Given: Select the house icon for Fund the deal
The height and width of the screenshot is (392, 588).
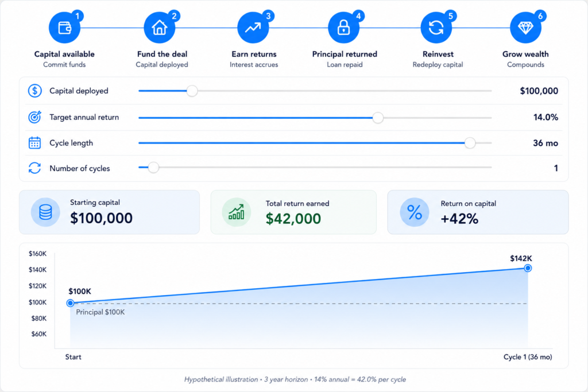Looking at the screenshot, I should click(160, 28).
